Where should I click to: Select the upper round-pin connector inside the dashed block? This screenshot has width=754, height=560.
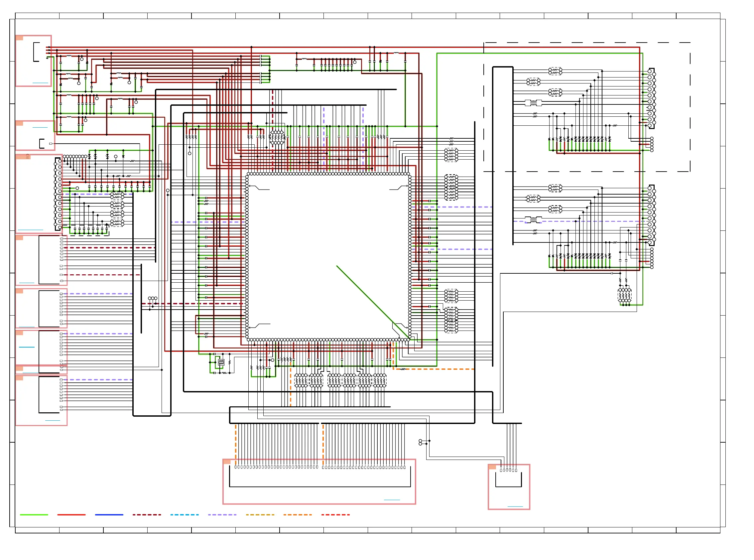tap(651, 98)
